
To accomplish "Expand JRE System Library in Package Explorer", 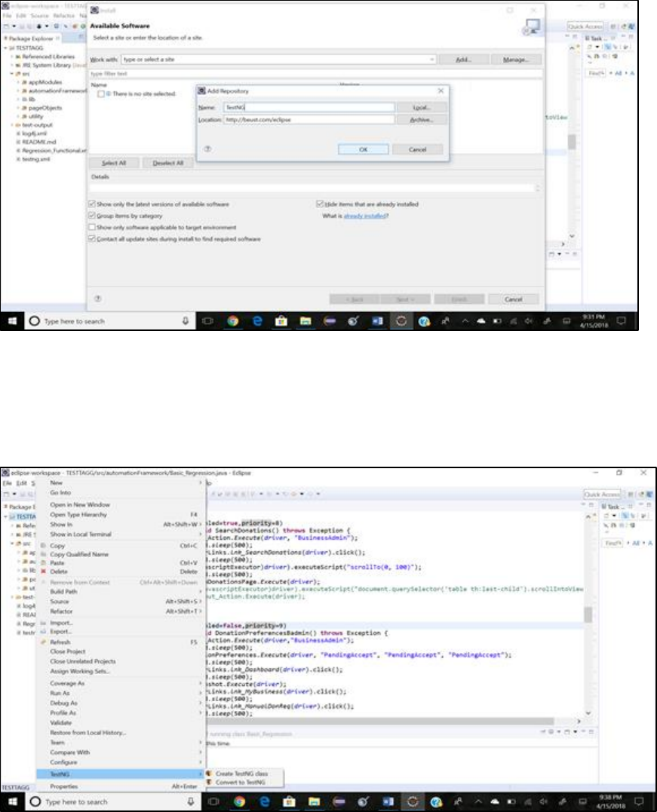I will click(x=12, y=66).
